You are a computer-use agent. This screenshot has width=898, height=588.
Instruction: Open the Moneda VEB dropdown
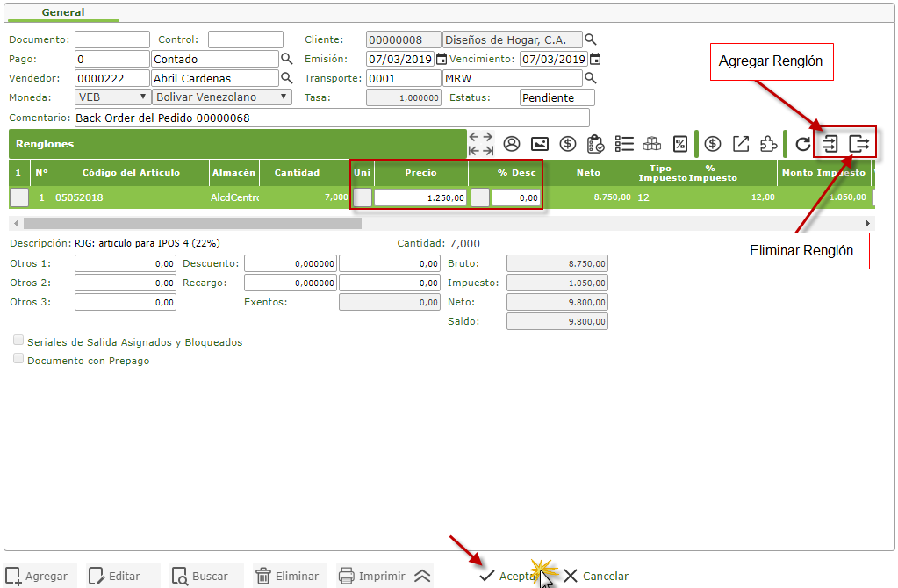tap(112, 97)
